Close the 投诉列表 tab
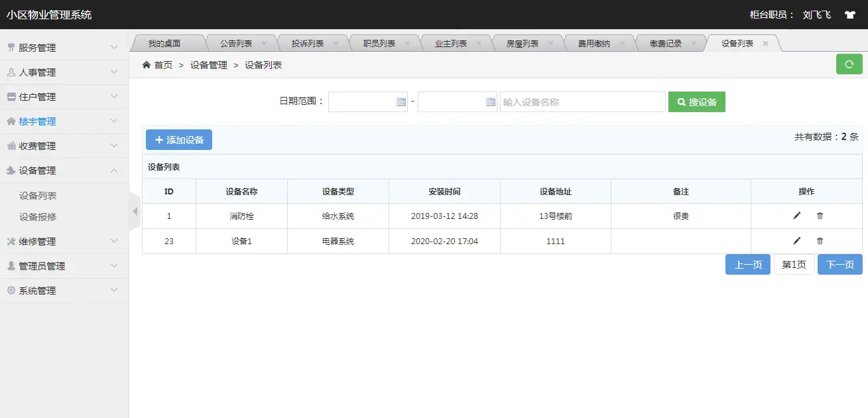868x418 pixels. [x=336, y=43]
